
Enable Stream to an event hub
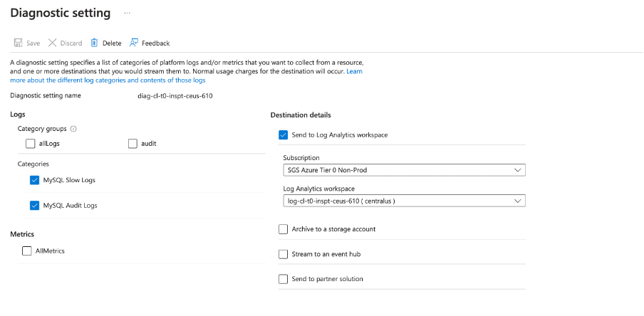pos(284,254)
